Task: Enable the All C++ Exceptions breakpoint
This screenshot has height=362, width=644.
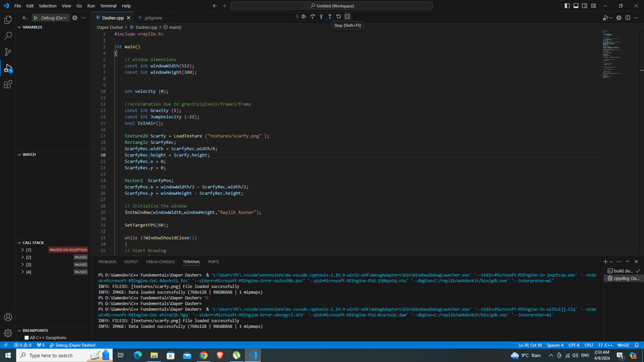Action: pyautogui.click(x=27, y=337)
